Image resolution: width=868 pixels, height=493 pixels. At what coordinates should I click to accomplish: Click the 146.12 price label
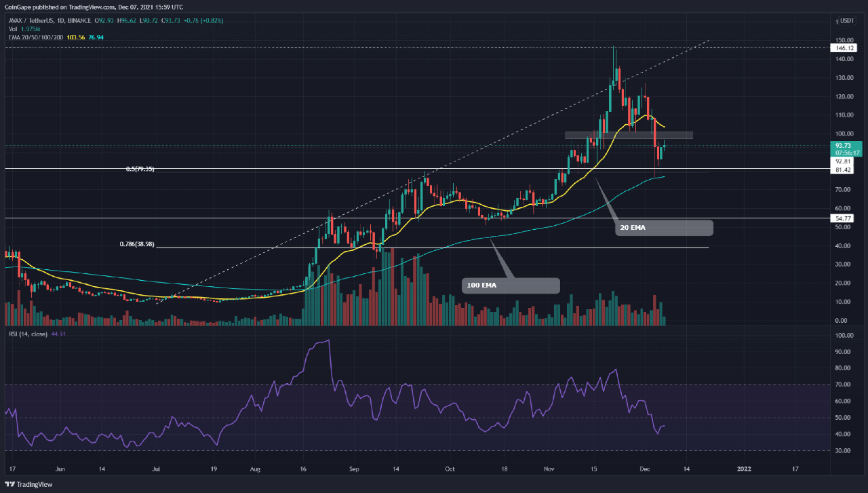coord(846,48)
